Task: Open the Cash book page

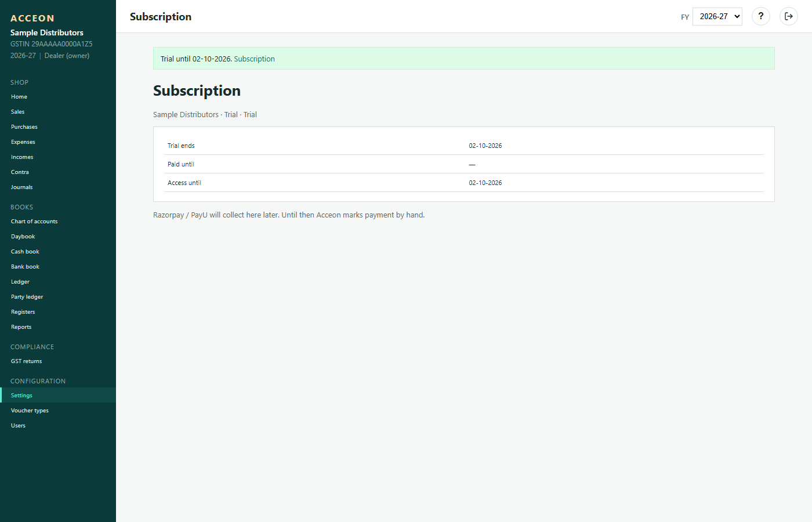Action: pyautogui.click(x=58, y=252)
